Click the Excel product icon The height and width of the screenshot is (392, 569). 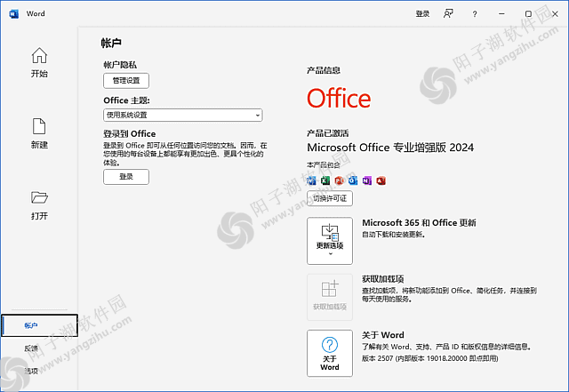click(x=325, y=180)
